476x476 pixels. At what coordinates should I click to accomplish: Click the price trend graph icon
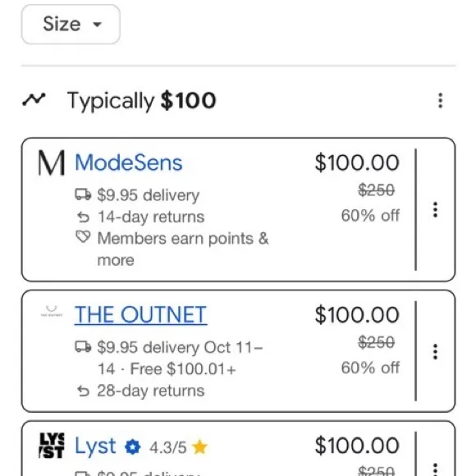34,99
